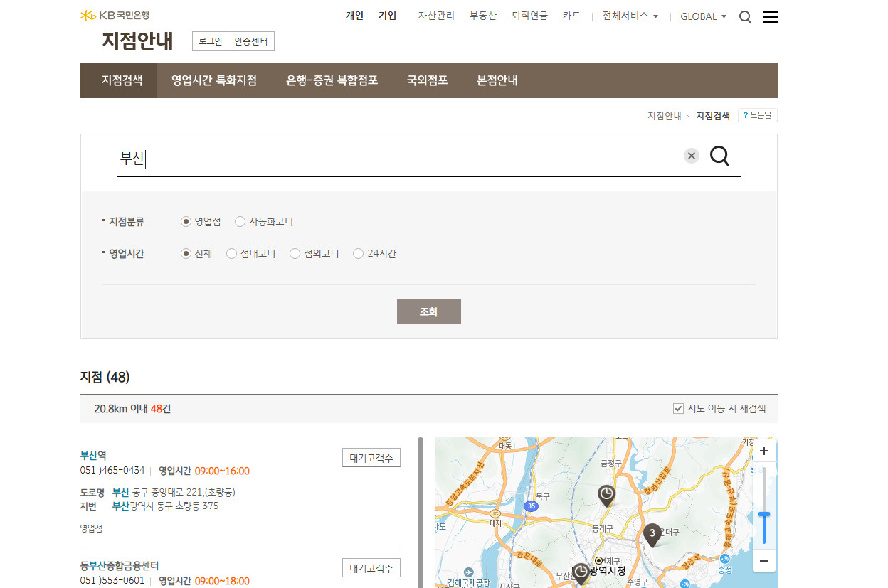Click address 부산광역시 동구 초량동 375

[165, 506]
